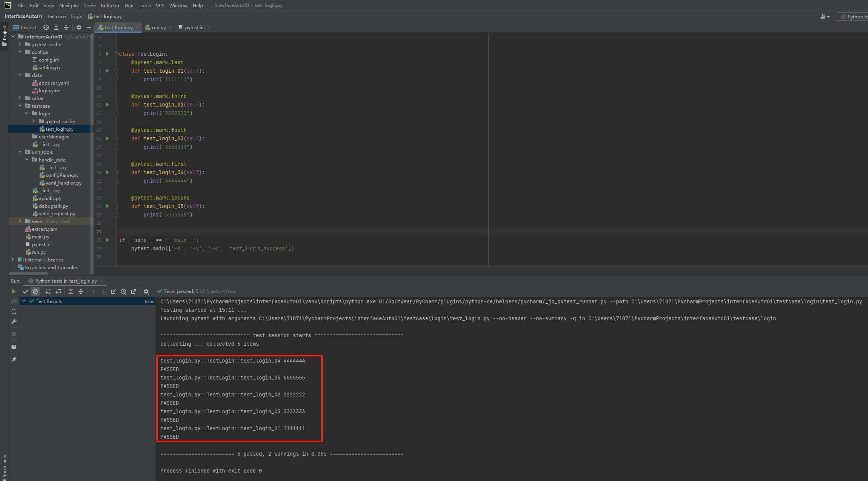Click the login breadcrumb in navigation bar
Screen dimensions: 868x481
coord(77,17)
